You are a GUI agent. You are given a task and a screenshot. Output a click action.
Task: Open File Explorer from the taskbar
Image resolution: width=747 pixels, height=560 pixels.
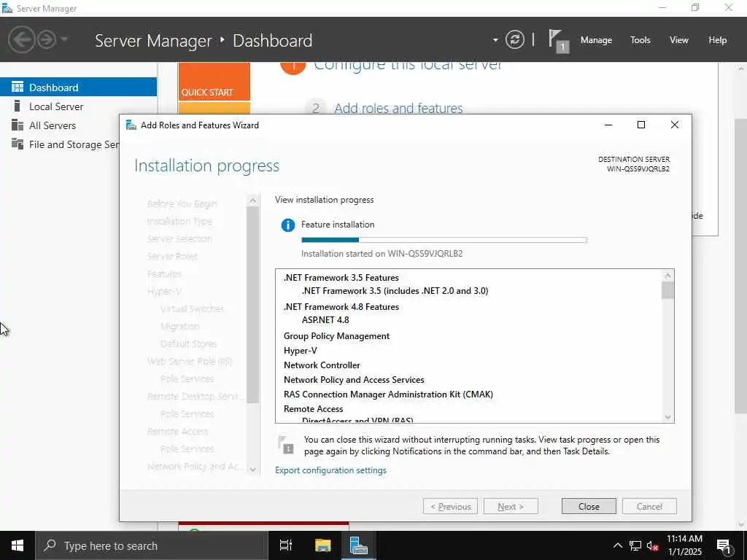[x=322, y=545]
